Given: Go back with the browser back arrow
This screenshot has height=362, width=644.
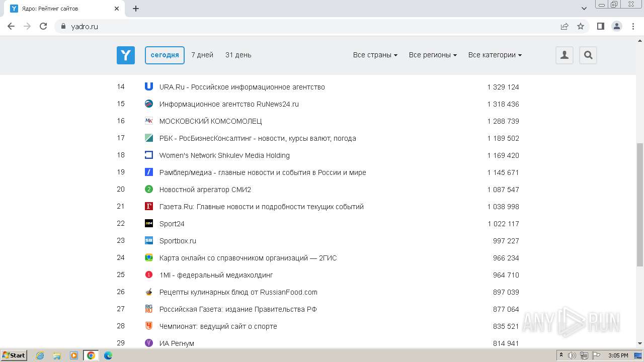Looking at the screenshot, I should click(x=11, y=26).
